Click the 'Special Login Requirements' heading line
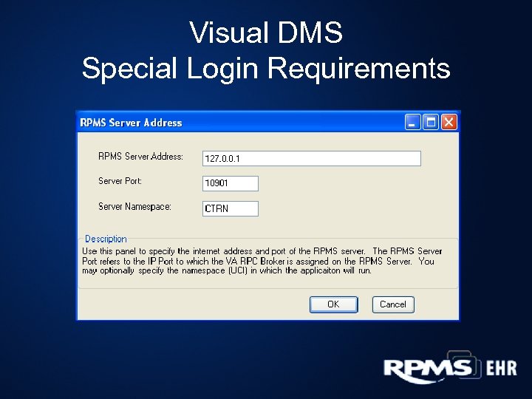 point(266,69)
